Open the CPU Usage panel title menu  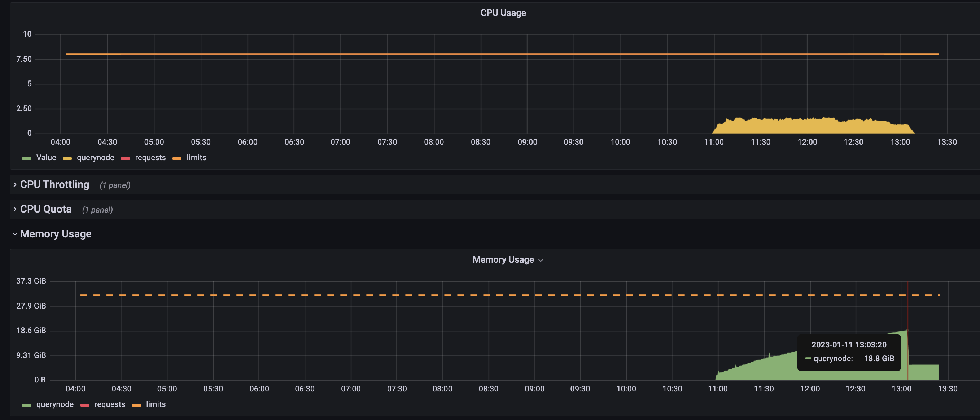[x=503, y=13]
